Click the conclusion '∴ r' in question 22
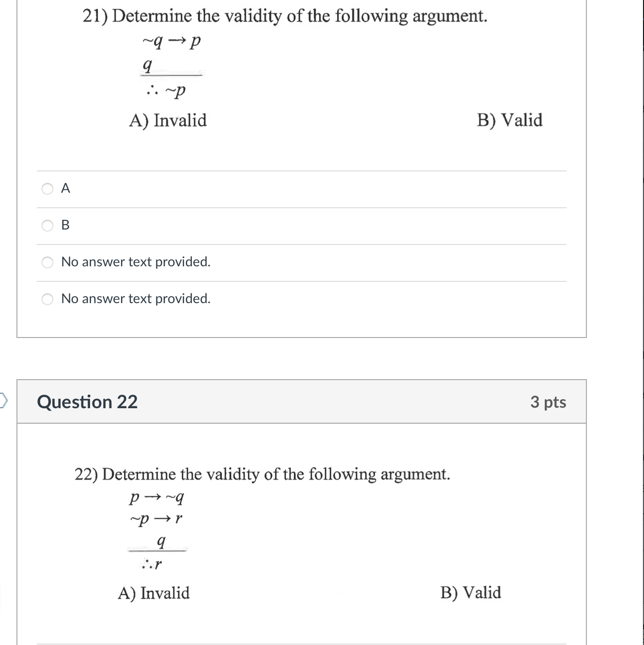Image resolution: width=644 pixels, height=645 pixels. [x=152, y=565]
